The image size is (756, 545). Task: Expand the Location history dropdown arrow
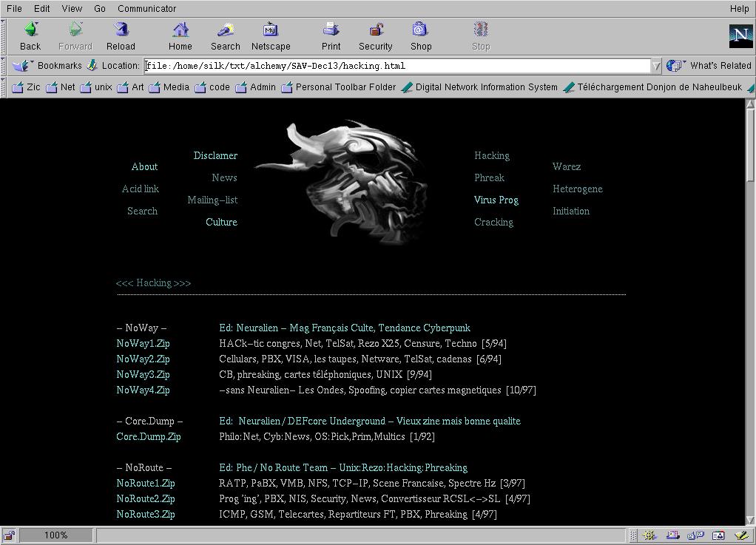click(656, 66)
